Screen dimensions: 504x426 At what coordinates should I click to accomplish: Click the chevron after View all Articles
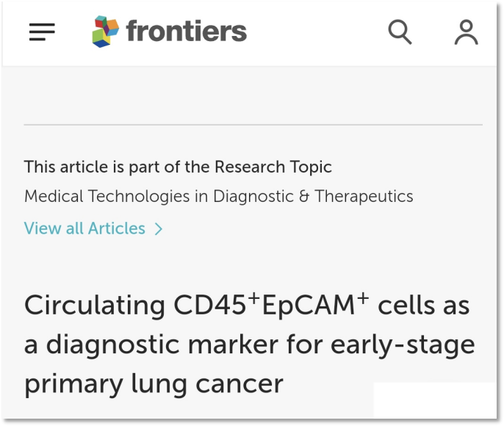click(x=159, y=229)
